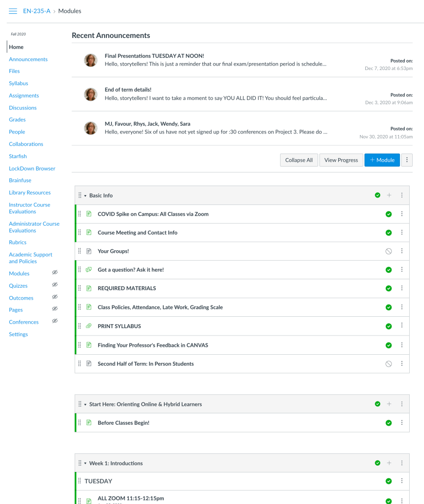Viewport: 424px width, 504px height.
Task: Open the options kebab menu next to + Module
Action: (x=407, y=160)
